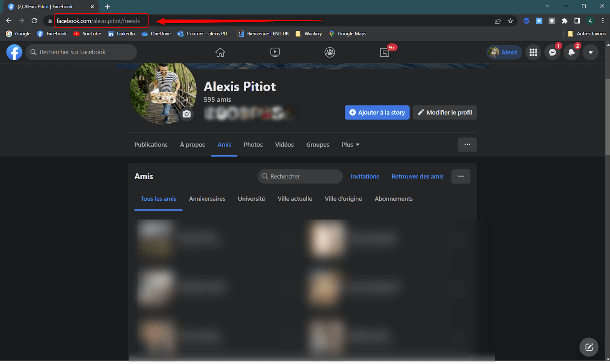Open the tab search chevron
The image size is (610, 364).
547,6
